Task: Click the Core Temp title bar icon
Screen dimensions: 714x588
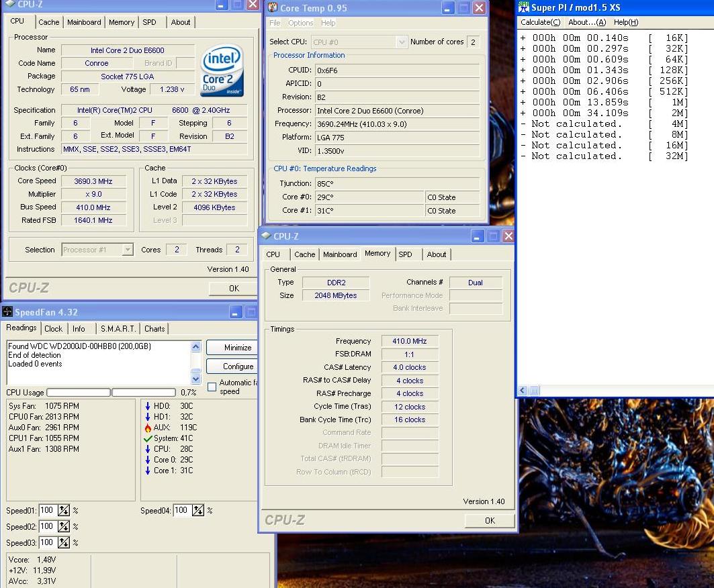Action: [x=273, y=7]
